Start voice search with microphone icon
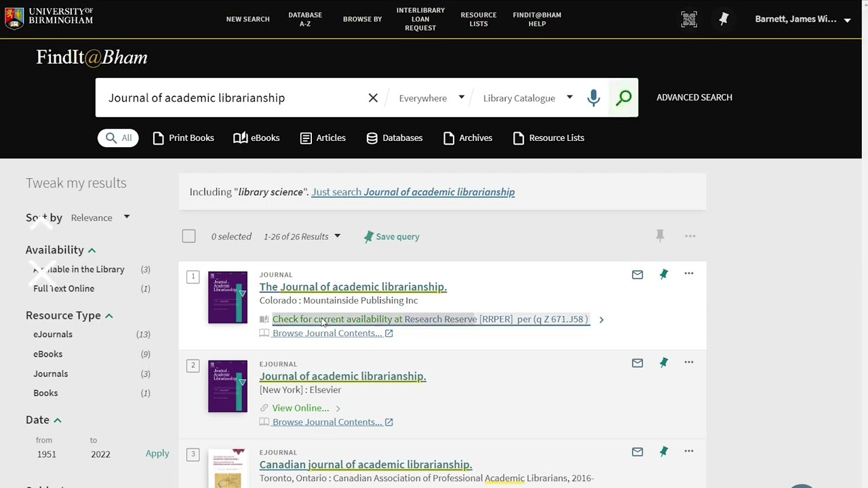868x488 pixels. pos(593,98)
